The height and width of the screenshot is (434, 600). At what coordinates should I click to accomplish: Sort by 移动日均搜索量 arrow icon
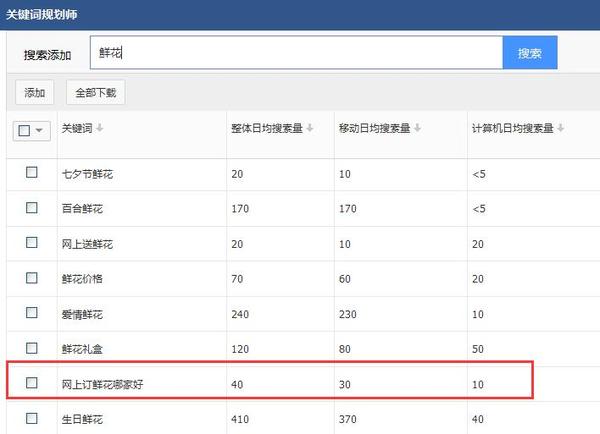point(417,127)
